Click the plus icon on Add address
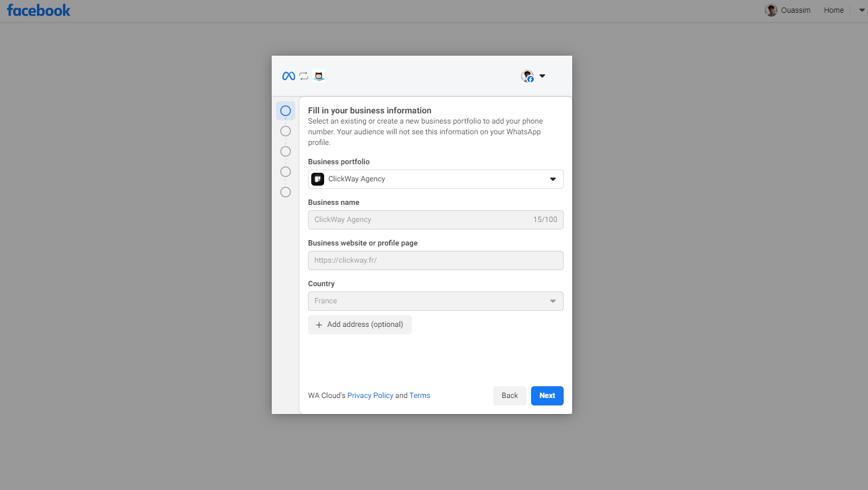Viewport: 868px width, 490px height. (x=319, y=325)
